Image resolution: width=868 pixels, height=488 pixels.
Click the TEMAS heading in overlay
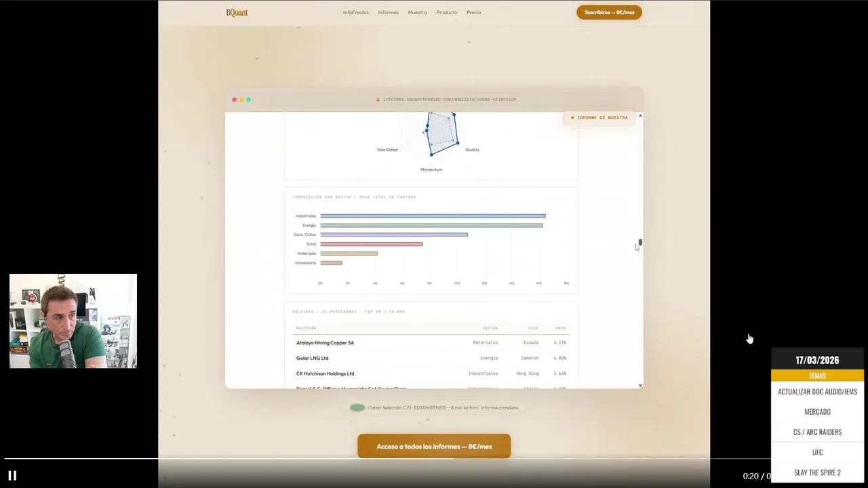[817, 375]
